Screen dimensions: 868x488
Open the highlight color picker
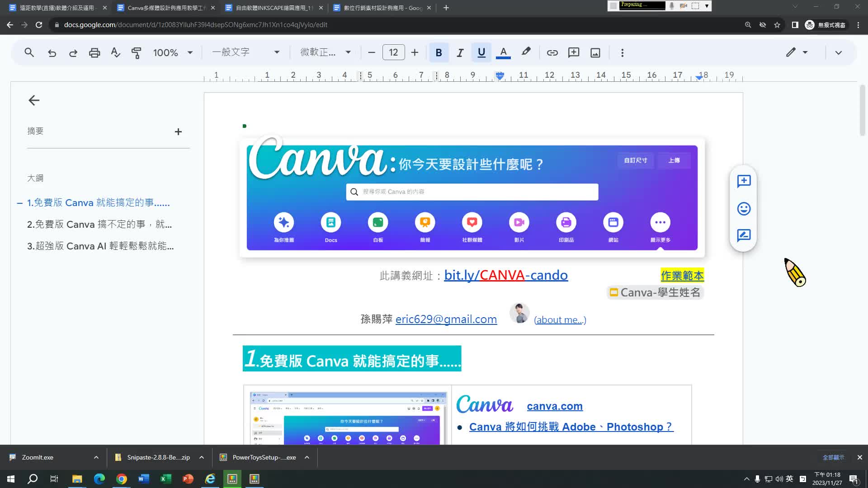tap(525, 52)
